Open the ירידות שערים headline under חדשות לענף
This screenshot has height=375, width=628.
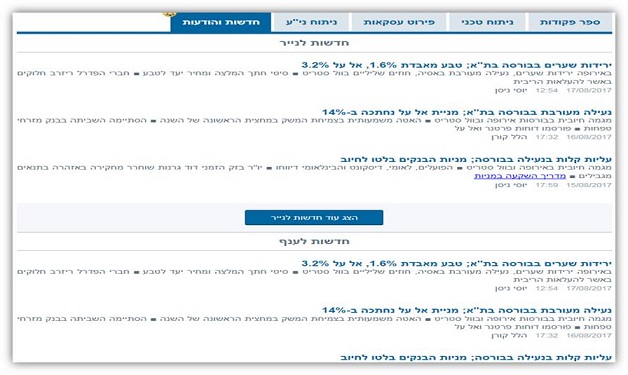click(457, 264)
